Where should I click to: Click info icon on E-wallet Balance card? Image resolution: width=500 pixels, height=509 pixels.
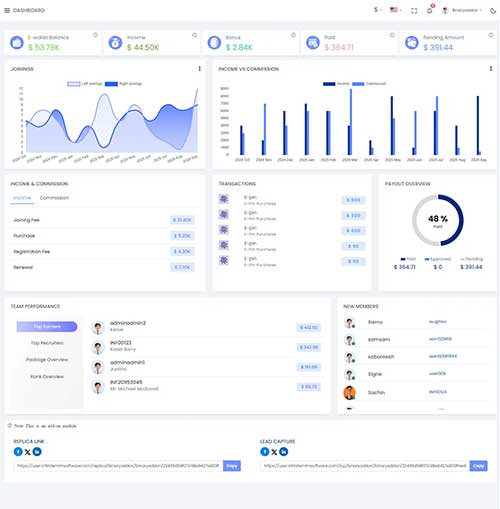(x=96, y=35)
